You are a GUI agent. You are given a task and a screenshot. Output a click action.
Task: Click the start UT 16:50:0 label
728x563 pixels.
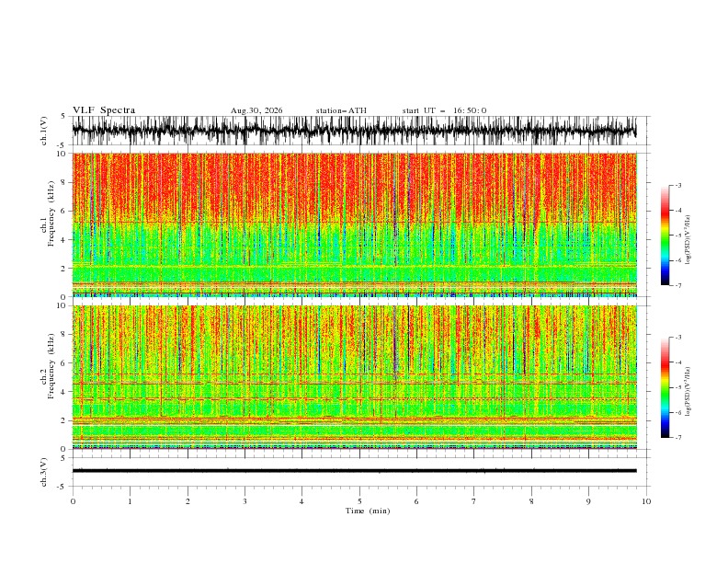point(444,110)
